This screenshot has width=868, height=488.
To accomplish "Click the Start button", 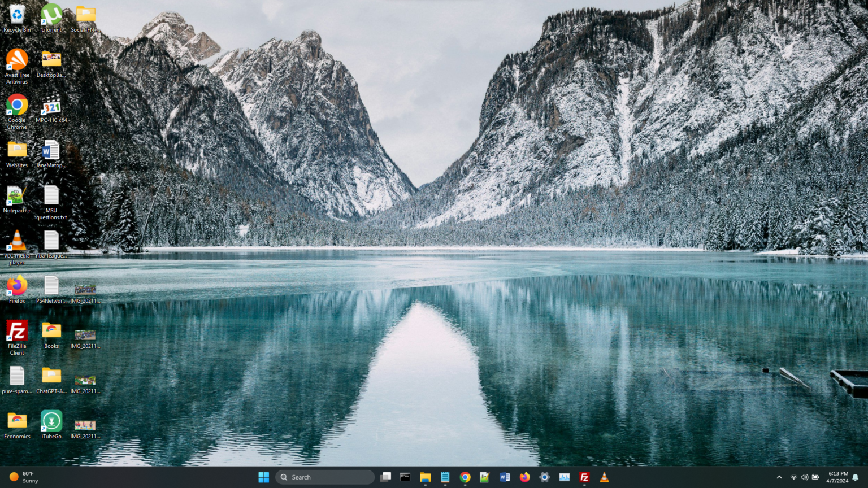I will pos(263,477).
